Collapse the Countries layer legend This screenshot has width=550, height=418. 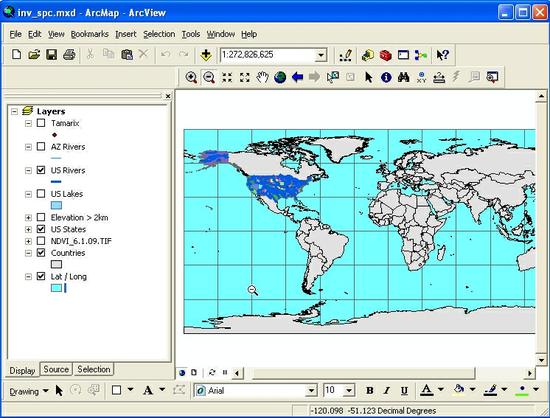28,253
